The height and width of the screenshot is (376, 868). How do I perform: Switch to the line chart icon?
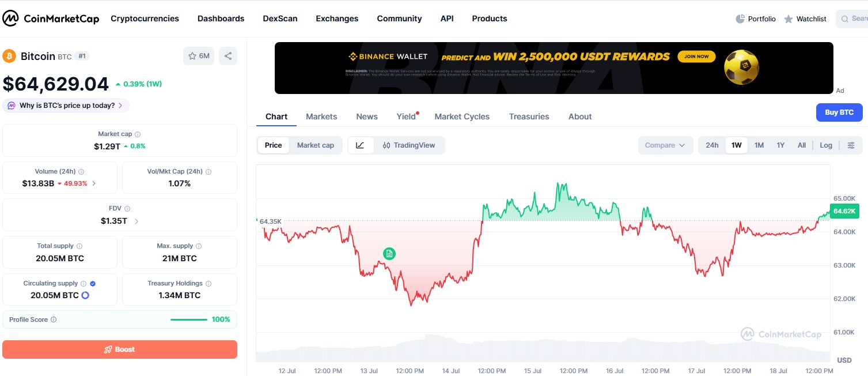pos(361,145)
